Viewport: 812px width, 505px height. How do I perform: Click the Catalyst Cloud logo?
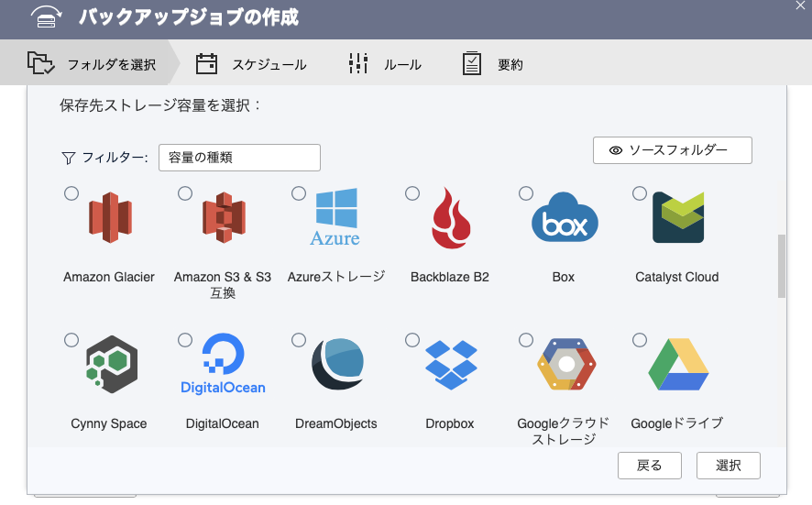click(678, 217)
